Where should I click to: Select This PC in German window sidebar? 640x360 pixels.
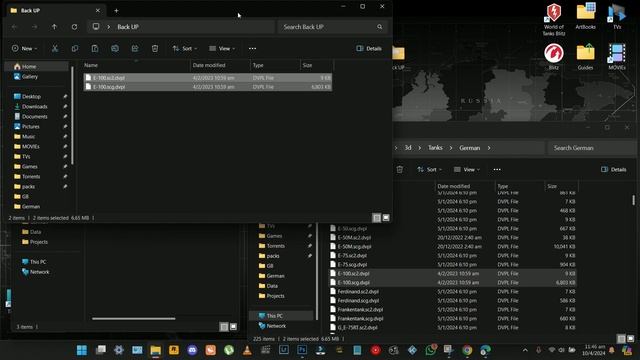(281, 316)
